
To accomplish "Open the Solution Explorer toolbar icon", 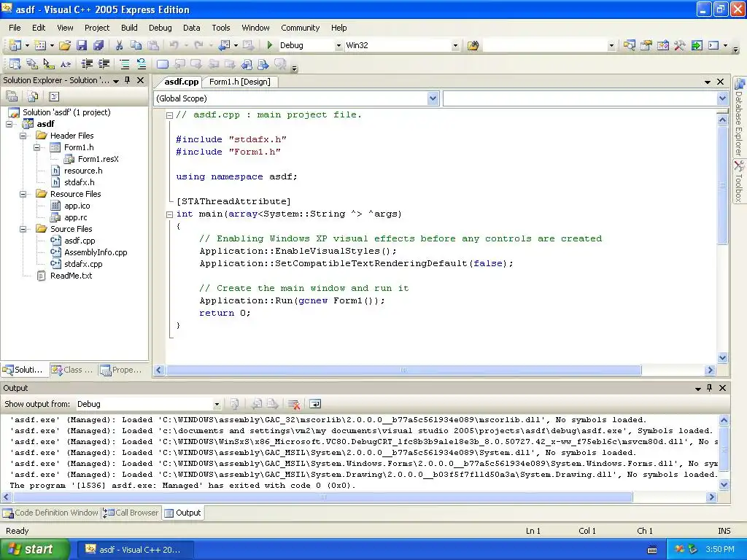I will pyautogui.click(x=630, y=45).
